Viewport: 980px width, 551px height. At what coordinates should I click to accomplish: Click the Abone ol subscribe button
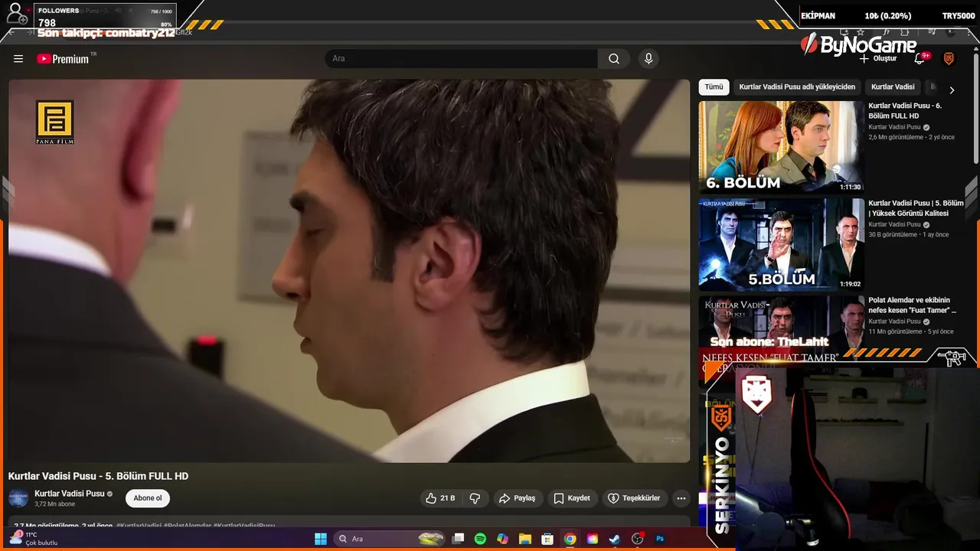coord(148,498)
